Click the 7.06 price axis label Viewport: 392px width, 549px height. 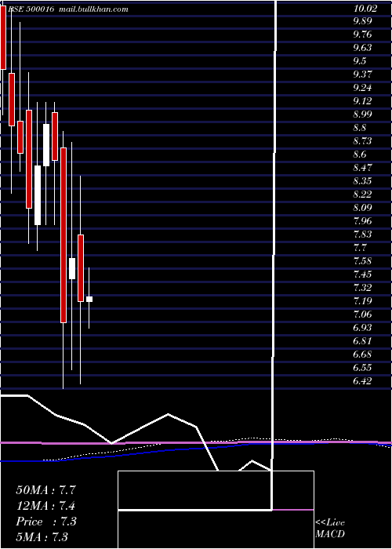pos(362,314)
